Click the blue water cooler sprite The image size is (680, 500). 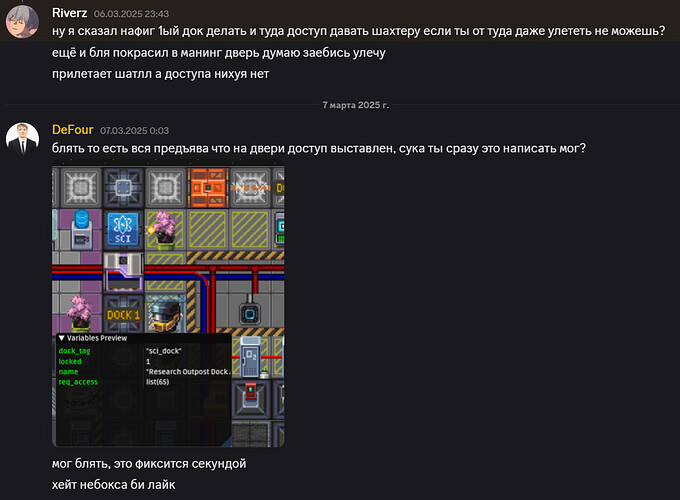[82, 230]
